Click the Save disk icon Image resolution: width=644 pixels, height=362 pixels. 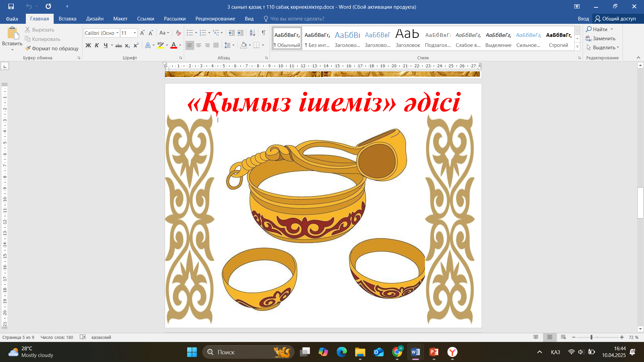coord(11,6)
